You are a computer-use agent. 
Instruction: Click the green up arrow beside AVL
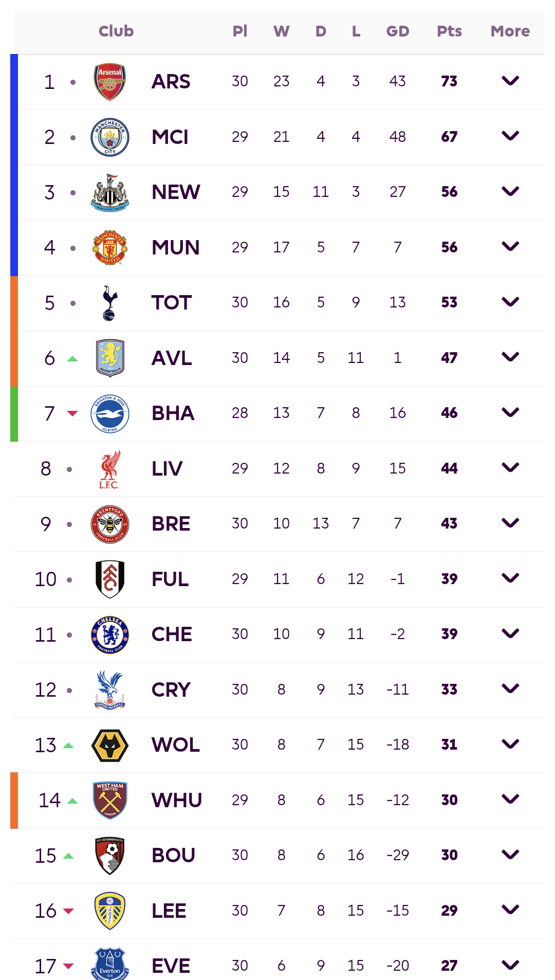[72, 359]
